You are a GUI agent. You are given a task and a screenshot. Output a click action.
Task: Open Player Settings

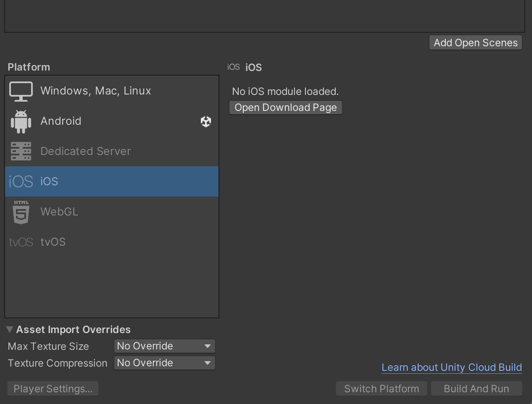53,388
